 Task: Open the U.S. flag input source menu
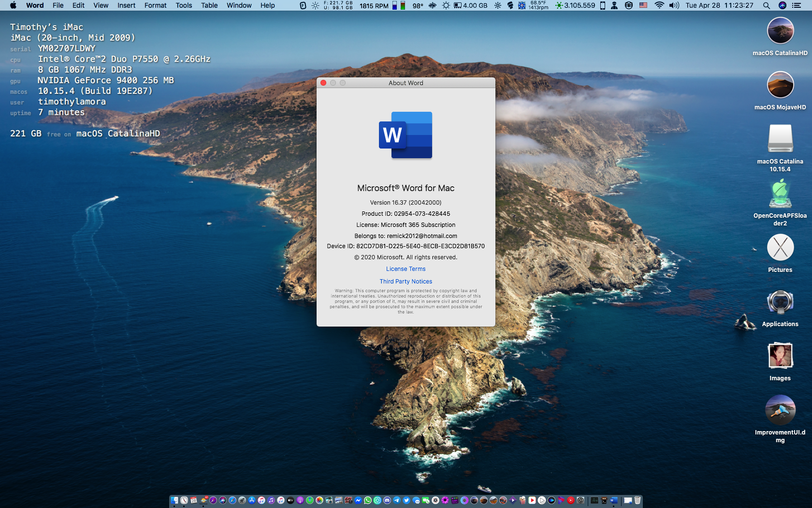click(643, 5)
